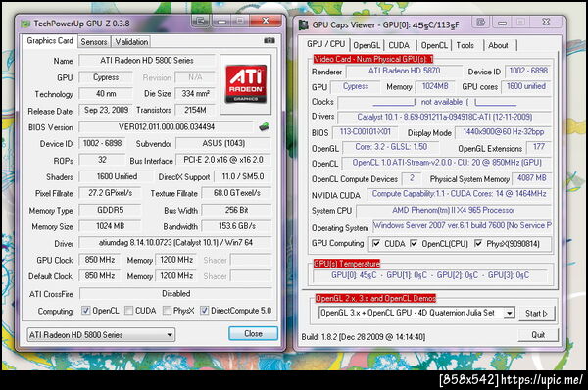Click the GPU cores value 1600 unified

coord(525,86)
